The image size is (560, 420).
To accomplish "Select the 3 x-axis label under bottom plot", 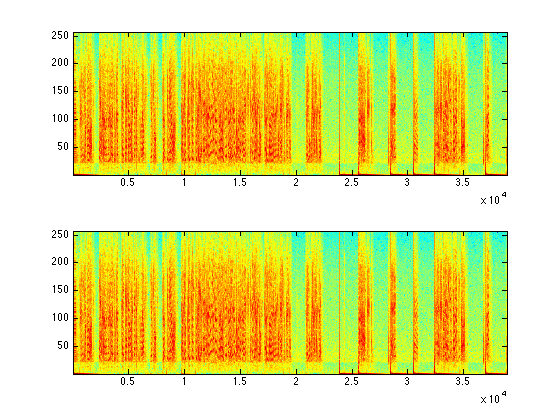I will (x=407, y=381).
